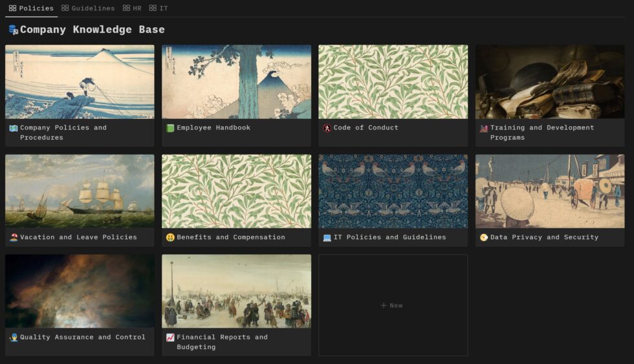Add a new card with + New
Viewport: 634px width, 364px height.
pos(393,305)
